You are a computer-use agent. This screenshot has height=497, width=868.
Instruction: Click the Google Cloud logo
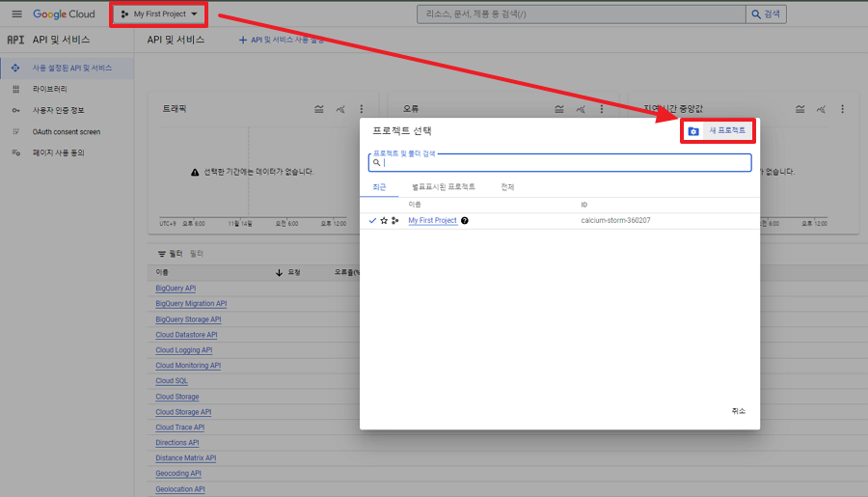click(x=64, y=14)
